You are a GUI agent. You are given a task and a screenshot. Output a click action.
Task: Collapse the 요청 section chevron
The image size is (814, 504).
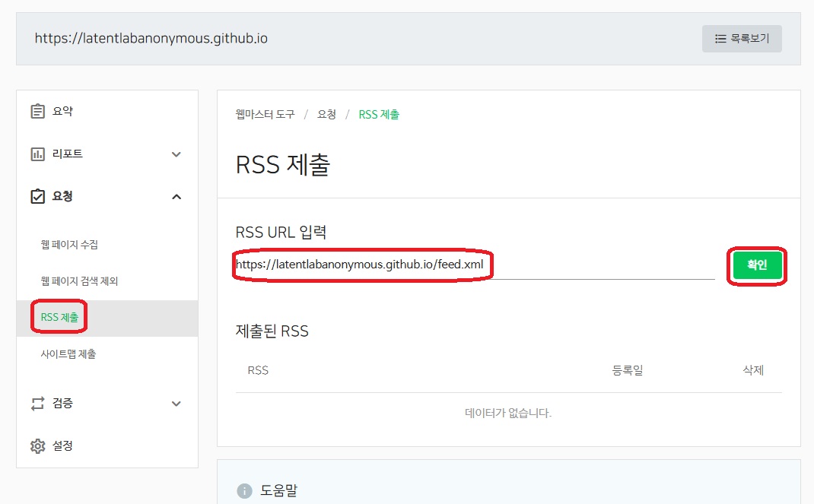pos(176,196)
